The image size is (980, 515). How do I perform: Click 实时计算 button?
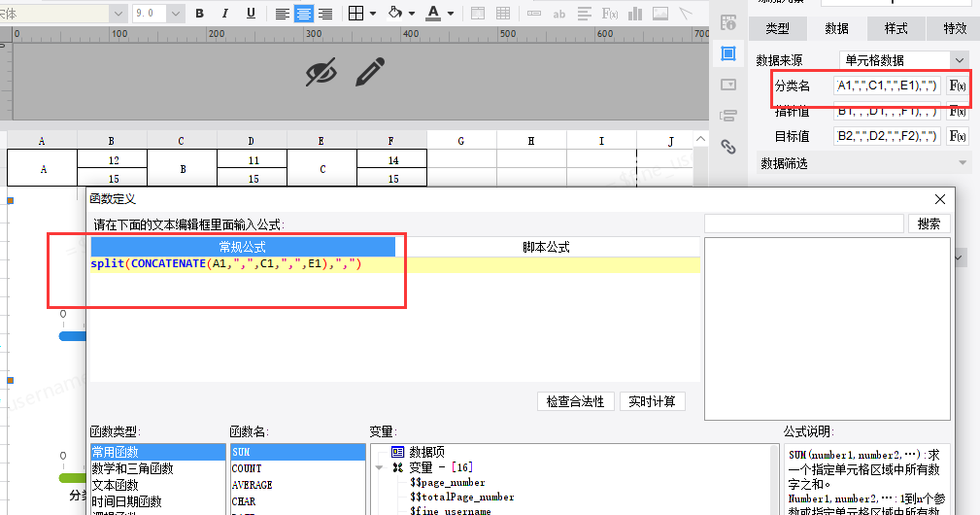(x=652, y=401)
